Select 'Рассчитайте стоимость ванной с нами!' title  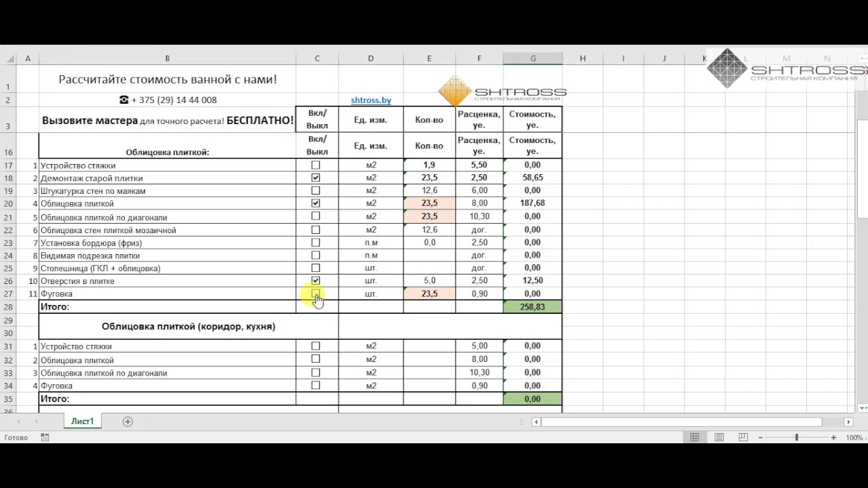(x=167, y=80)
